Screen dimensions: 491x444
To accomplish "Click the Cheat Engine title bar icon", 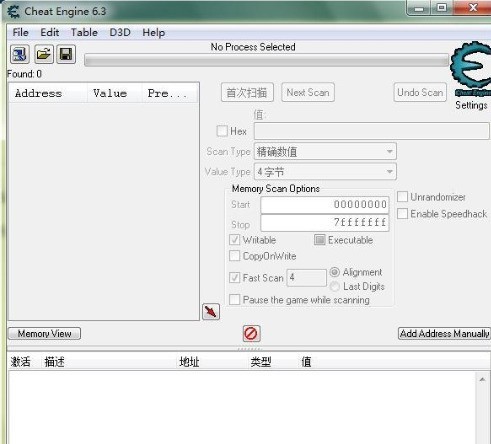I will point(13,12).
